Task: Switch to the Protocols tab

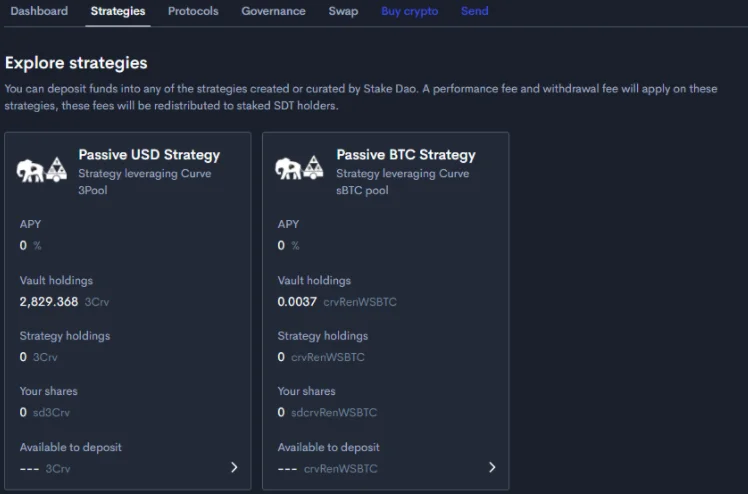Action: (193, 11)
